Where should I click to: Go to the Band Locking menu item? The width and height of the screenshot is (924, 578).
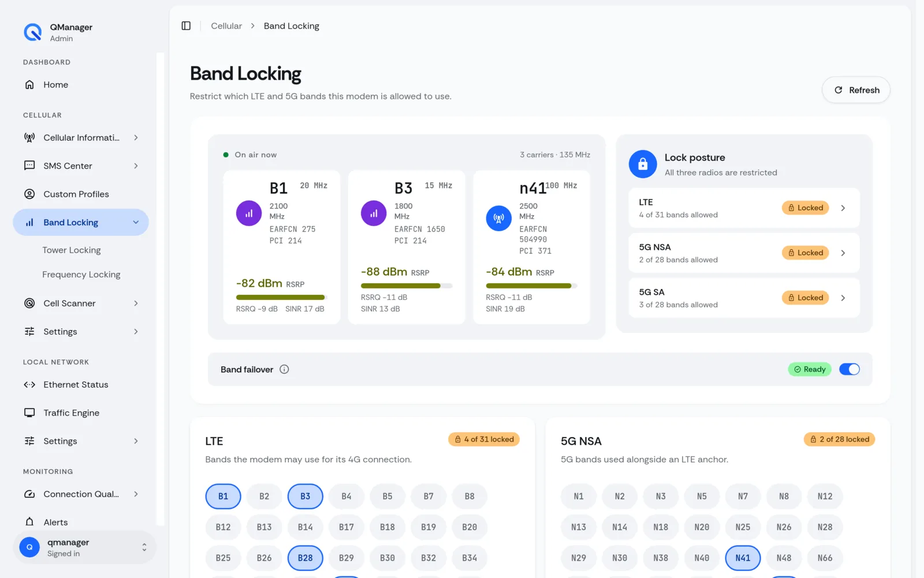(81, 223)
